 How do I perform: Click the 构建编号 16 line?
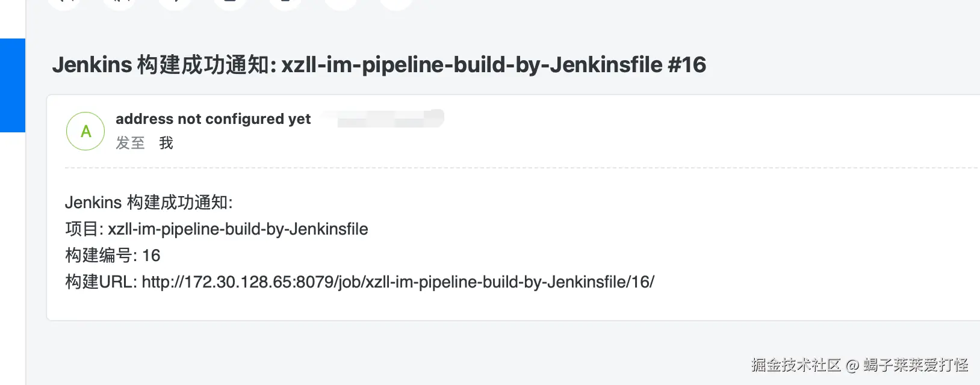[113, 255]
